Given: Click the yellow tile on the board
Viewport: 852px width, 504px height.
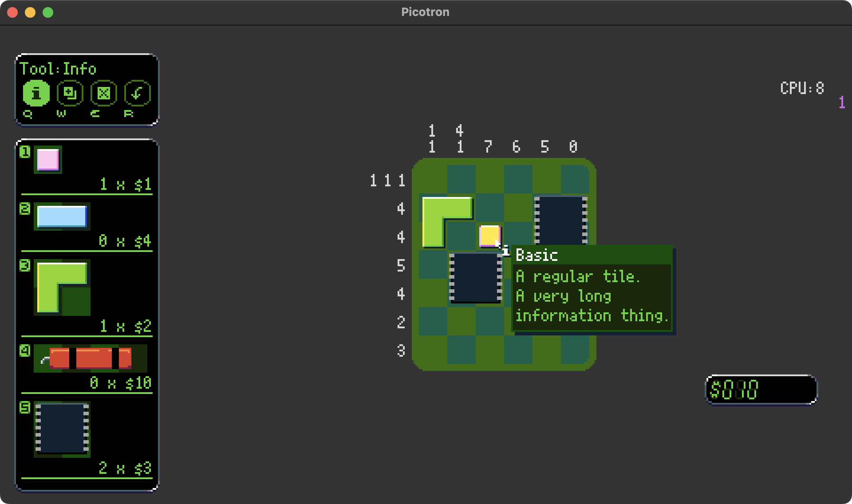Looking at the screenshot, I should 490,236.
